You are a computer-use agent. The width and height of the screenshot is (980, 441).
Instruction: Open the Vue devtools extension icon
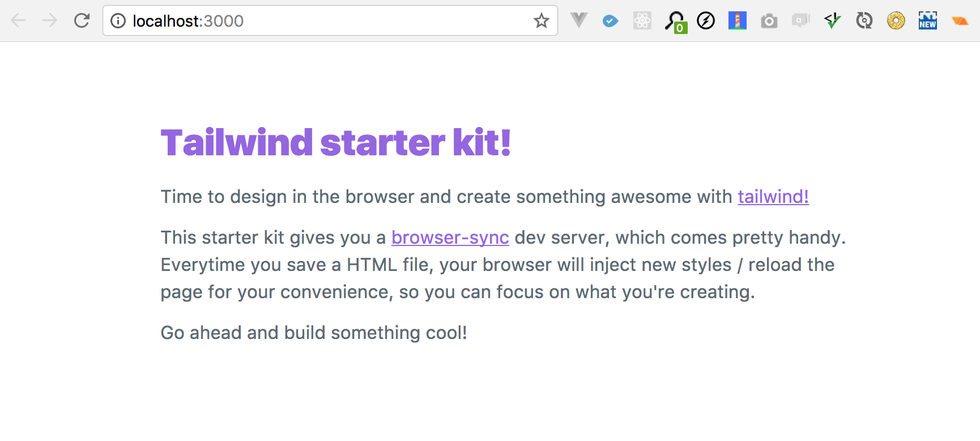(579, 20)
